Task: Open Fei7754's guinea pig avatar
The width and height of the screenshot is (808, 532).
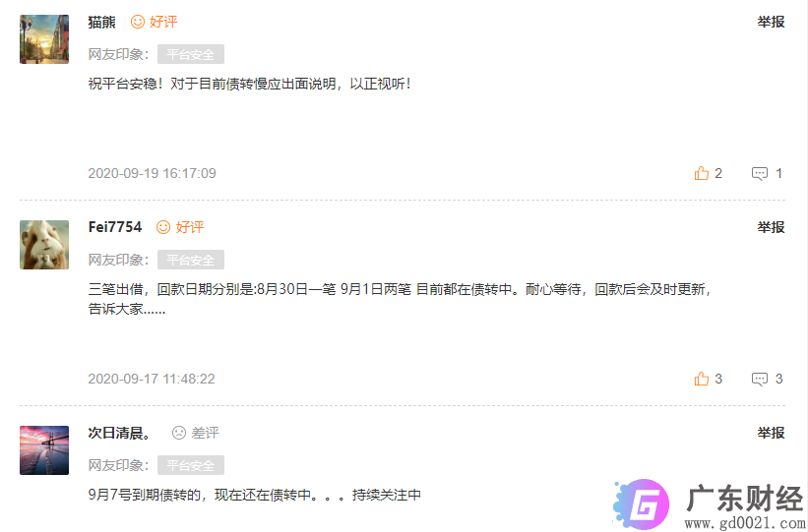Action: 44,245
